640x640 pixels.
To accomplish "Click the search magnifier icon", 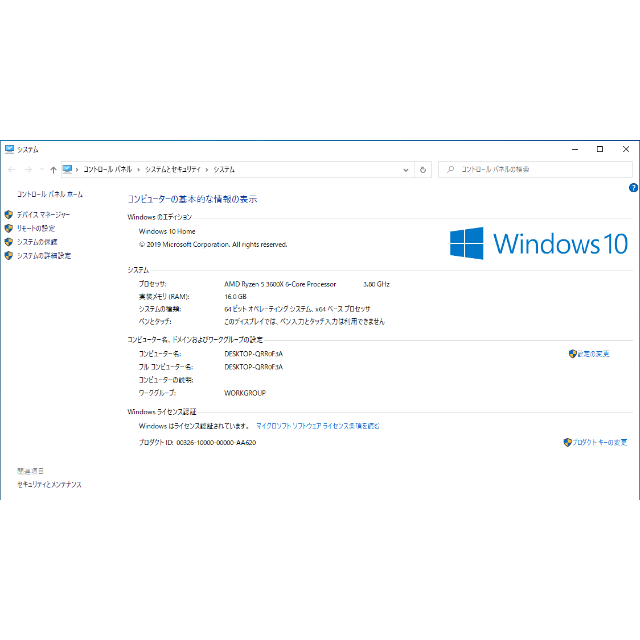I will [x=450, y=169].
